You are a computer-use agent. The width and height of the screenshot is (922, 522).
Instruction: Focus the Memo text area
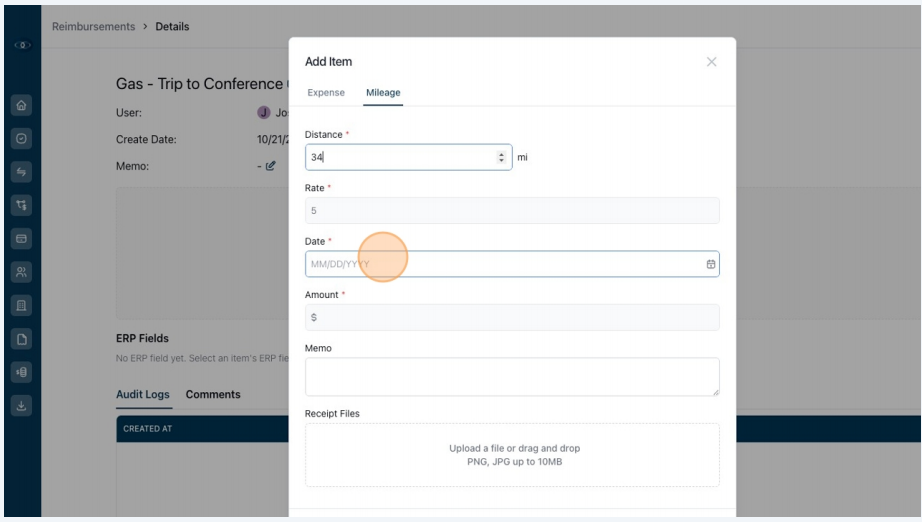(x=512, y=377)
